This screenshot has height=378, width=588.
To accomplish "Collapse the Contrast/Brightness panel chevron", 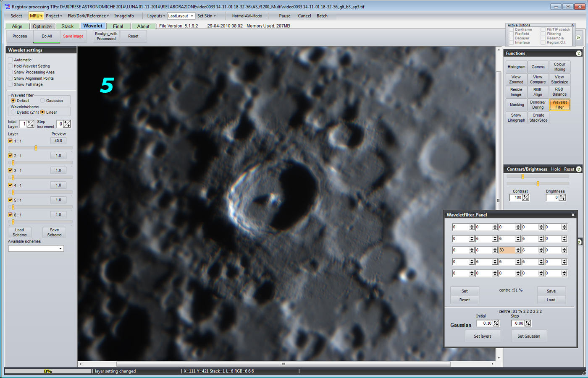I will pos(579,169).
